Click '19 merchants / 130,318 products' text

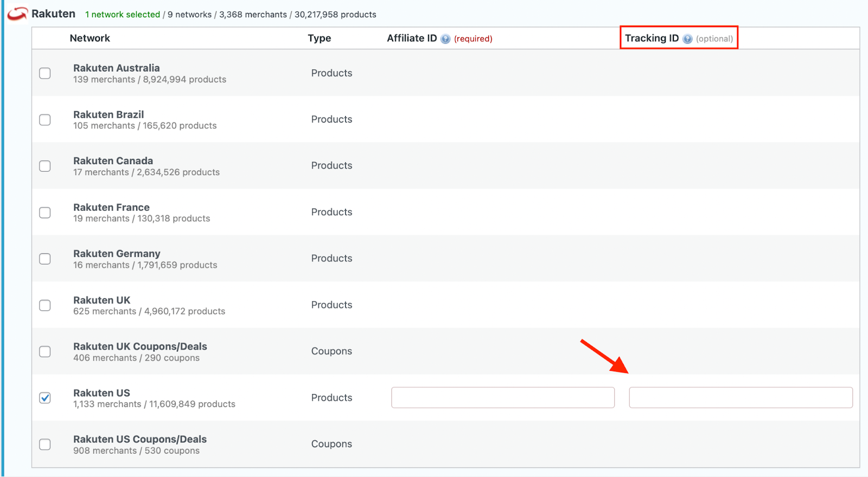(x=142, y=218)
